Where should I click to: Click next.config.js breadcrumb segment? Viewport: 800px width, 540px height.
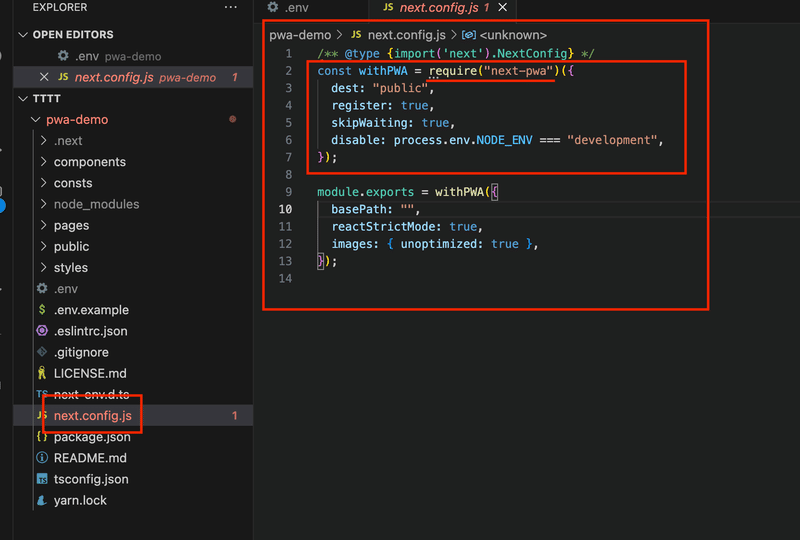(407, 35)
